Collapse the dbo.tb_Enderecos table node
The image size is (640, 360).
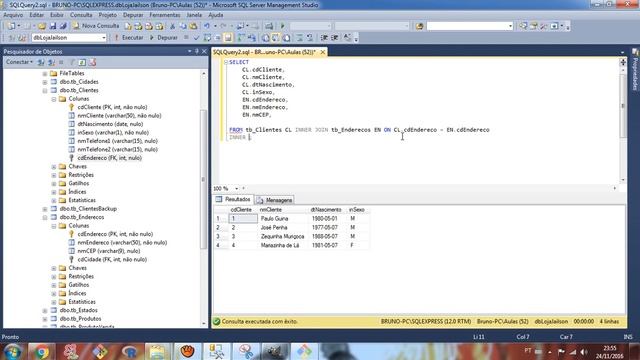click(45, 218)
